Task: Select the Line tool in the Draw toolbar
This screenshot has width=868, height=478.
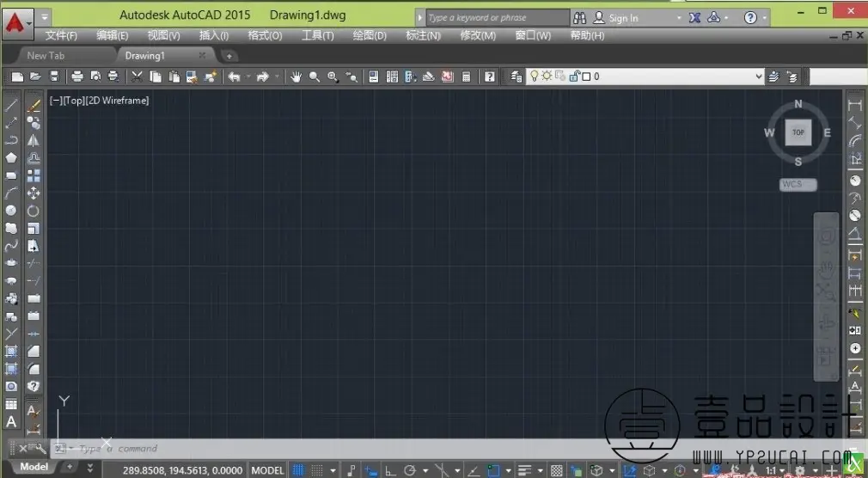Action: [11, 105]
